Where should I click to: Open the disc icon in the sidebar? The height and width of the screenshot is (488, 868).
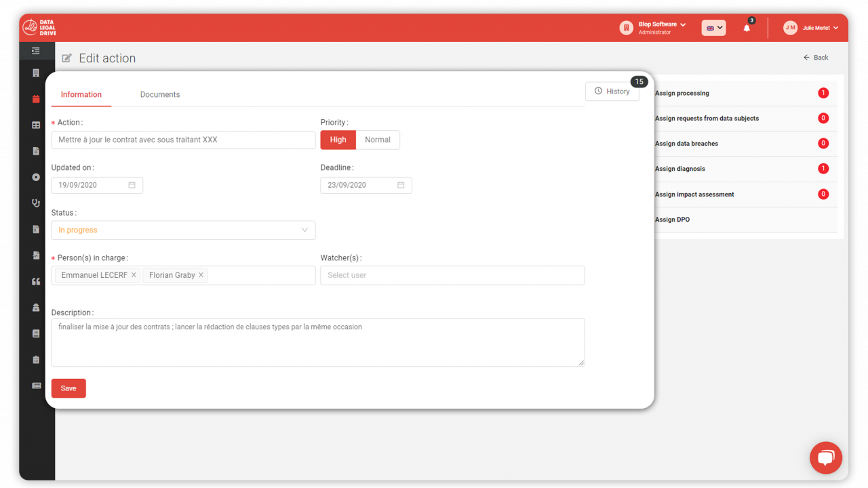point(36,177)
